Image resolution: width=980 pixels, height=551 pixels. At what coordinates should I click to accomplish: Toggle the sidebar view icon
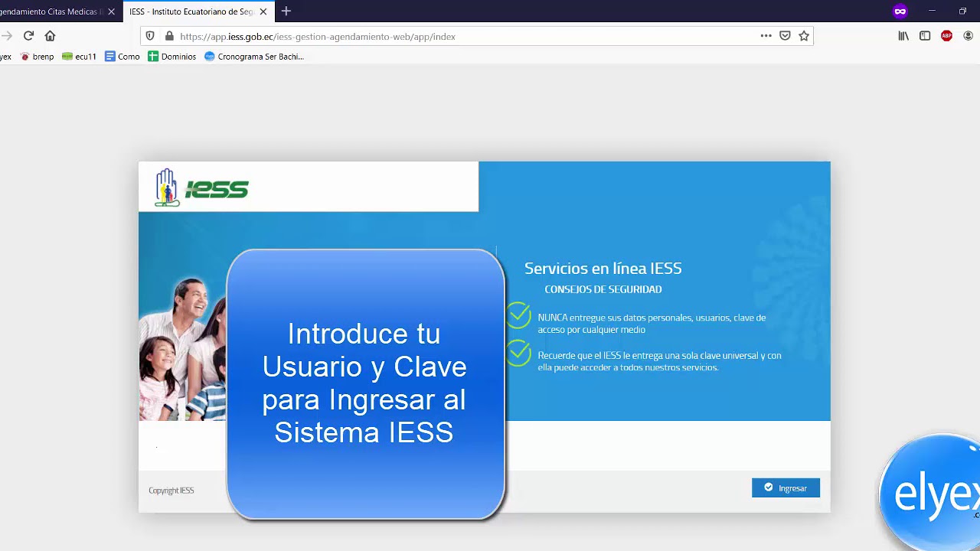click(x=925, y=36)
